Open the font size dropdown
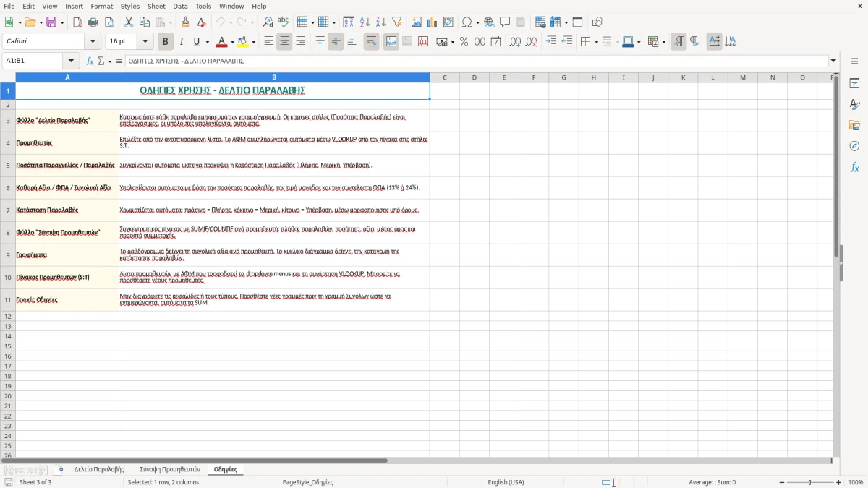The width and height of the screenshot is (868, 488). click(145, 42)
